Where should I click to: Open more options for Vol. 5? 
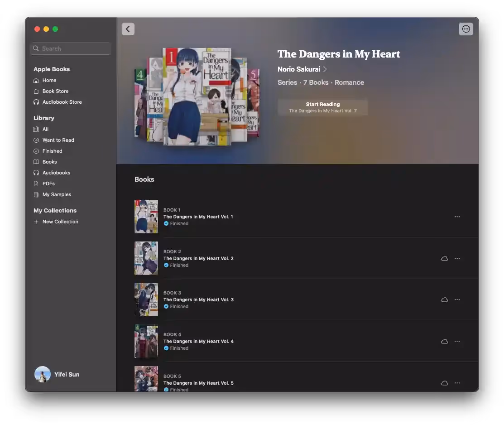(457, 383)
